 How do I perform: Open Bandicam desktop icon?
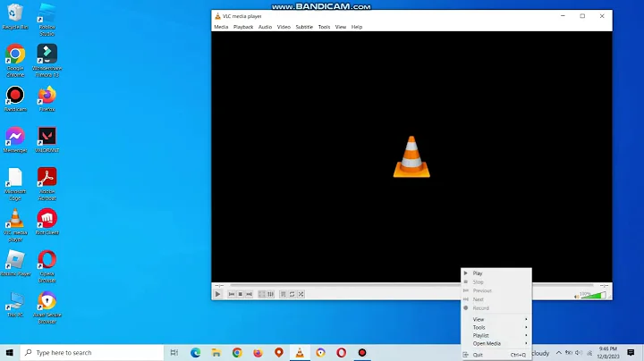point(15,99)
